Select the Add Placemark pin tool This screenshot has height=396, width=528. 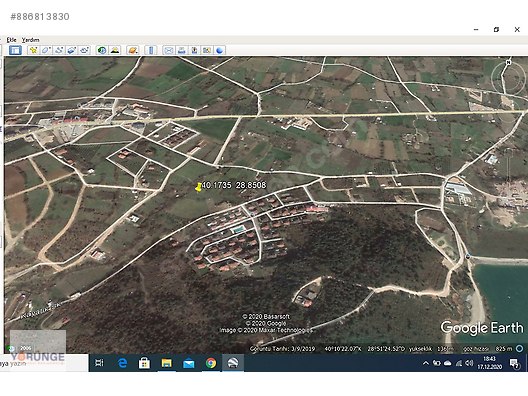[33, 51]
